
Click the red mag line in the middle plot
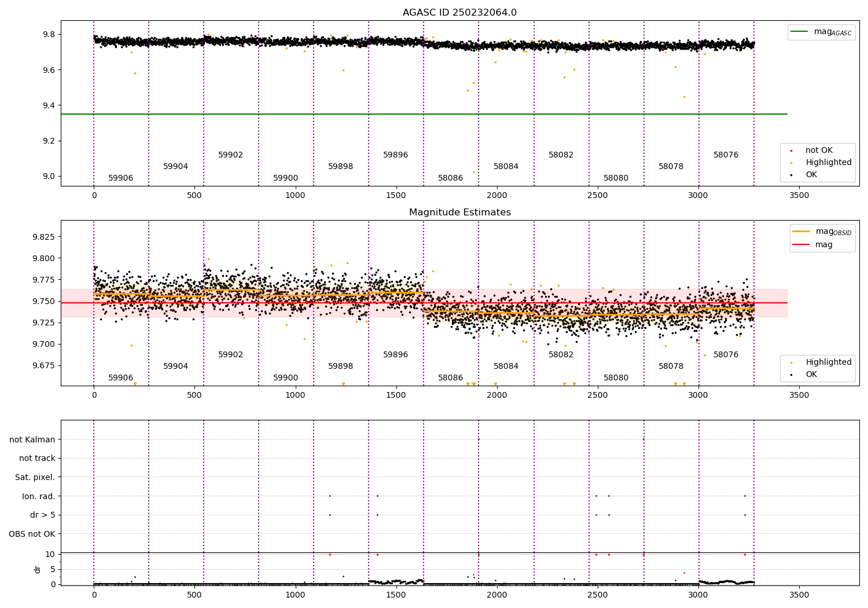pyautogui.click(x=424, y=303)
